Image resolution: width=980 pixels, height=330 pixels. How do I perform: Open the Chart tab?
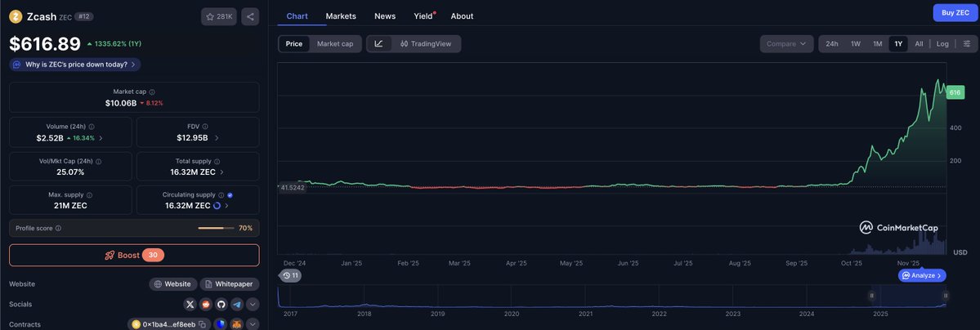pos(297,16)
